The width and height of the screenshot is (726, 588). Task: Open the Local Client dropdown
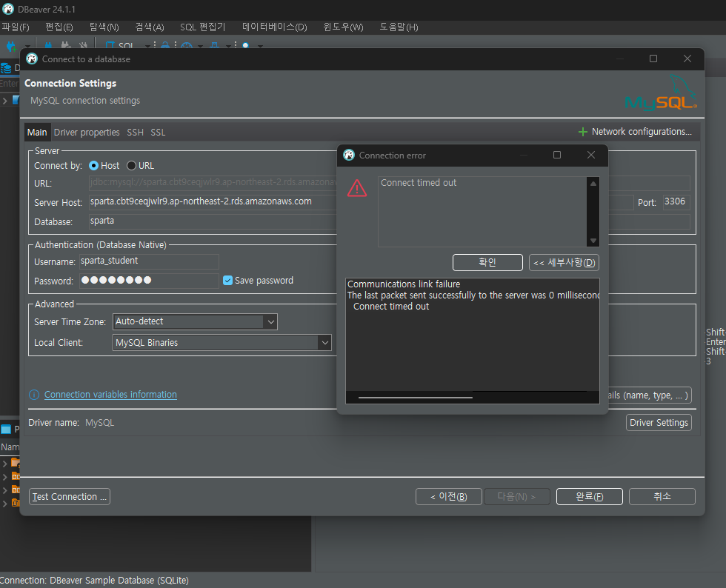(325, 343)
